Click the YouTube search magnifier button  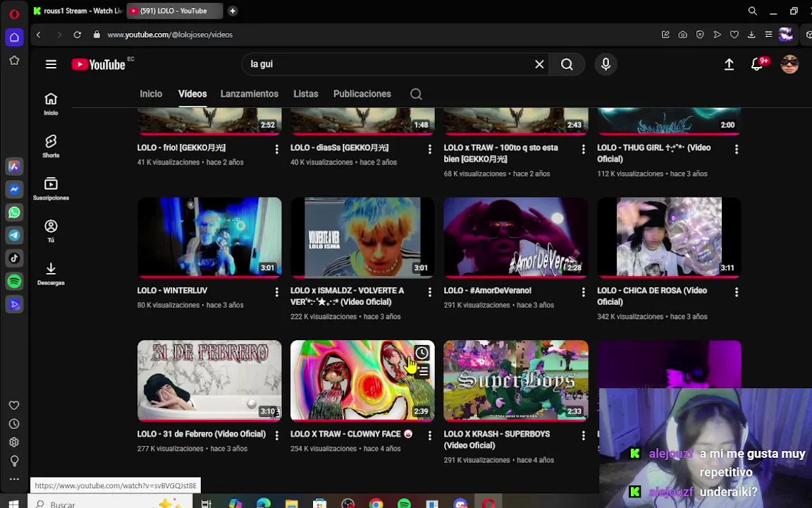click(567, 64)
